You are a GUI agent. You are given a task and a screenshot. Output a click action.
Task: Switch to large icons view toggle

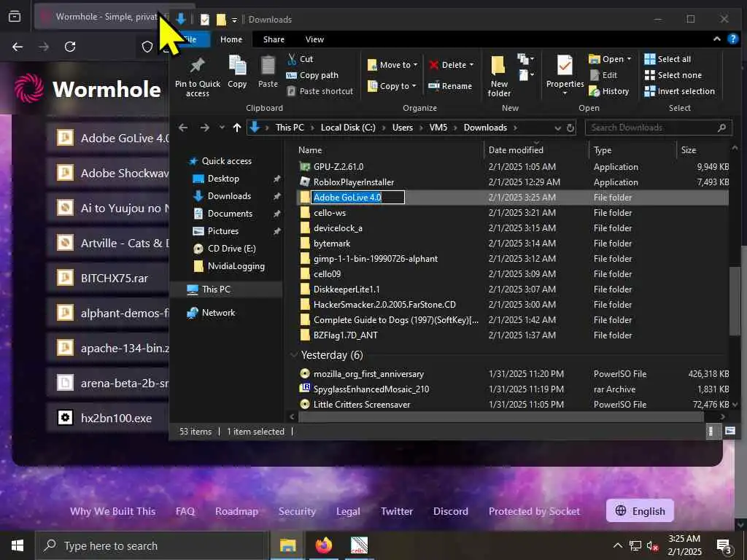[729, 432]
